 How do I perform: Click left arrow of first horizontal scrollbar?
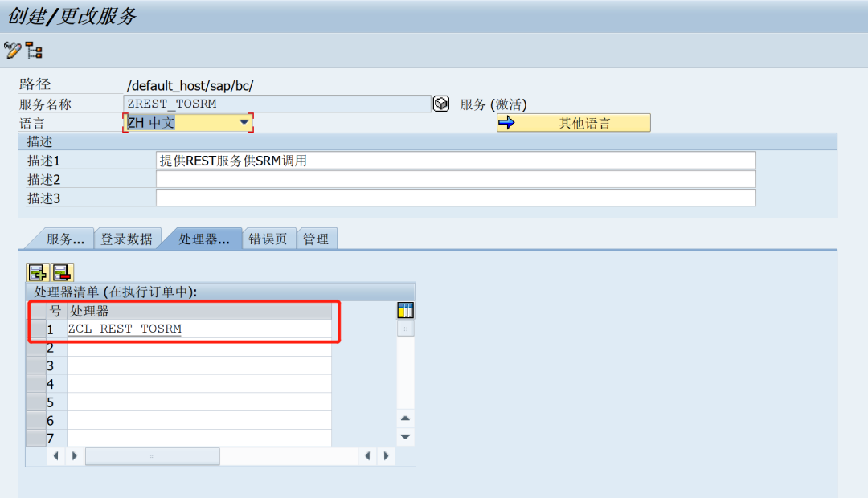click(x=55, y=456)
